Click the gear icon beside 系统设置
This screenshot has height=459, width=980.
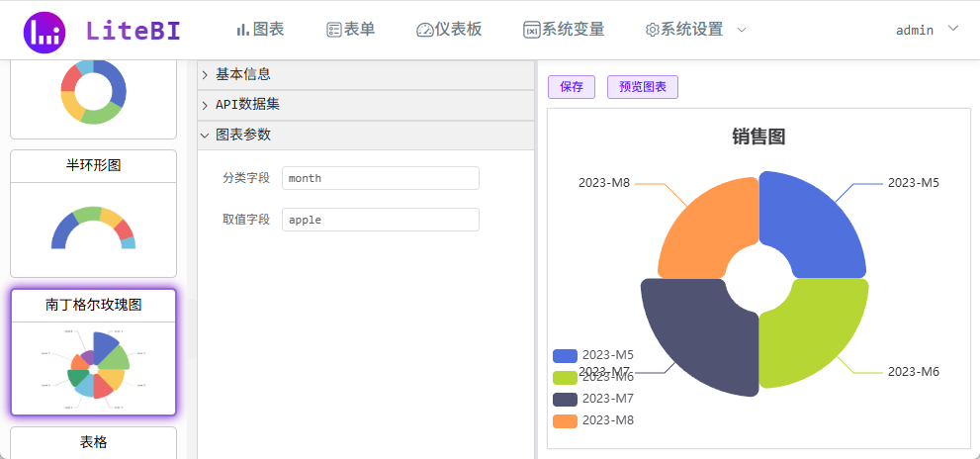click(x=652, y=30)
